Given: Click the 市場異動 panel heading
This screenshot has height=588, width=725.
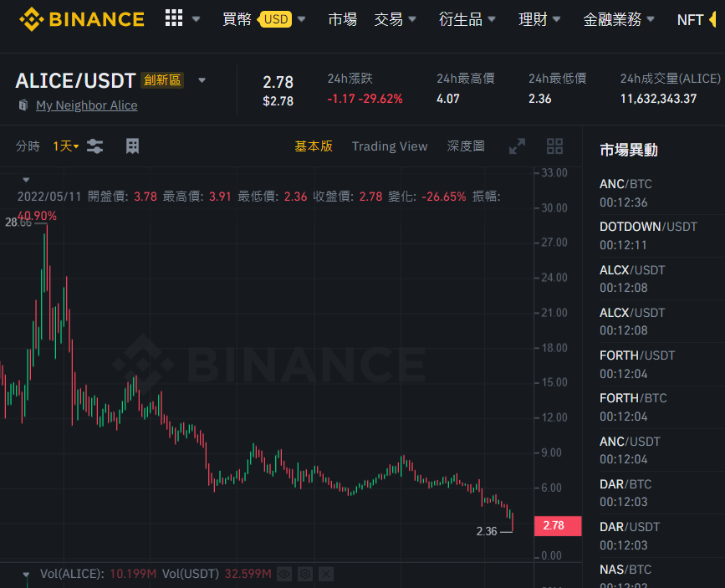Looking at the screenshot, I should [x=628, y=150].
